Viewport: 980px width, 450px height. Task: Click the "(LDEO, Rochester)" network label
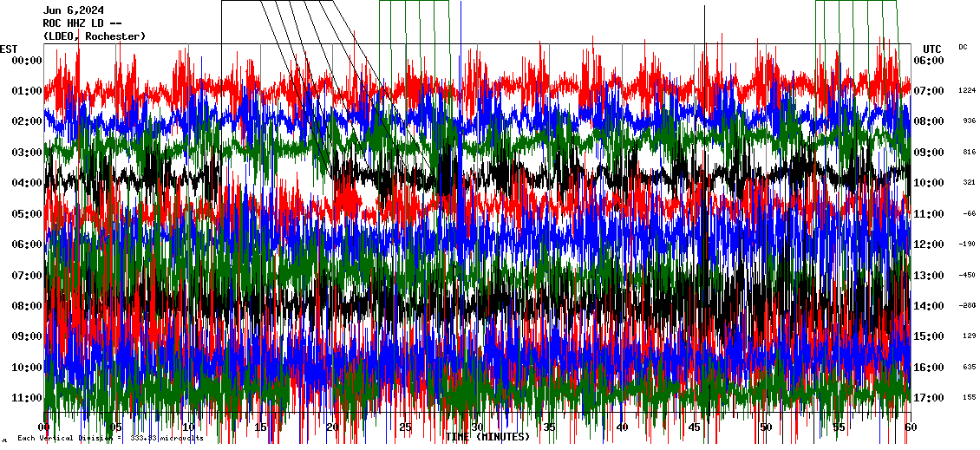(x=95, y=36)
